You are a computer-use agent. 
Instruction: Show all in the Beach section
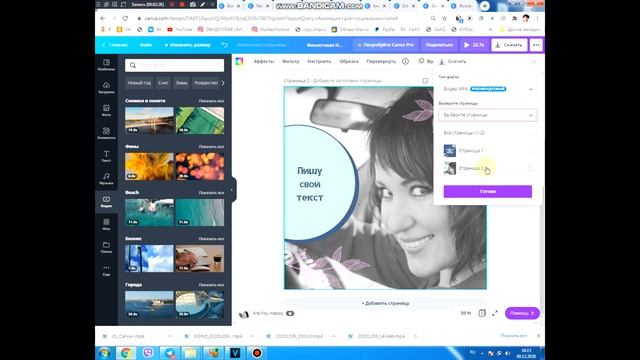[x=211, y=193]
